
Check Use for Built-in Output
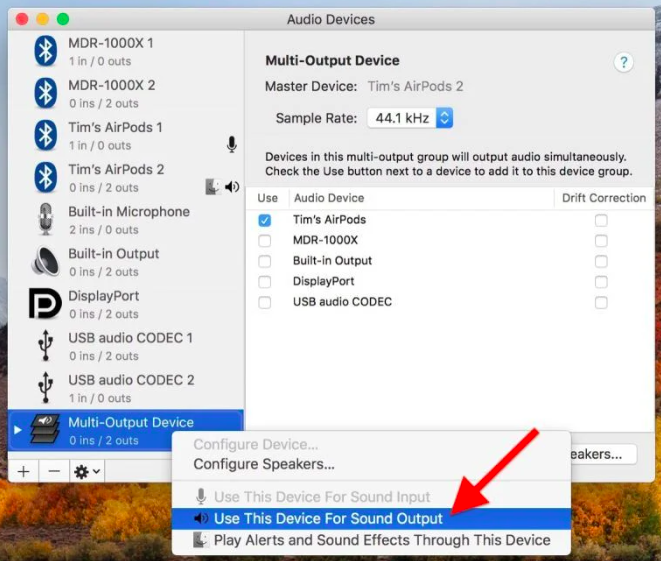click(x=265, y=261)
